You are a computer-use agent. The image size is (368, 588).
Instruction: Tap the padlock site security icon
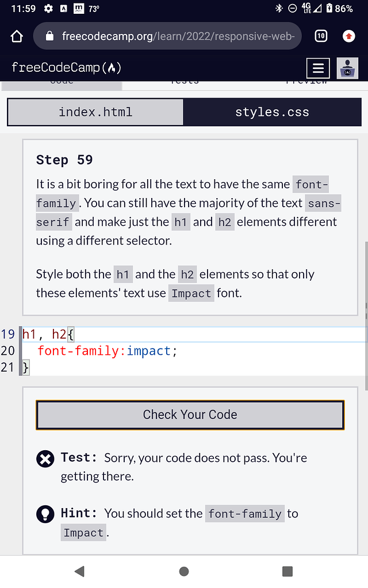(49, 36)
